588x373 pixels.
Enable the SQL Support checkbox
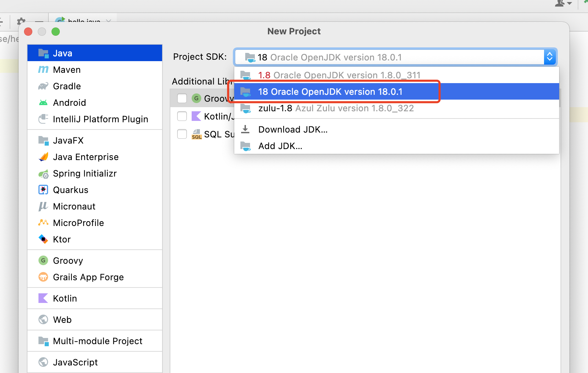pos(182,134)
